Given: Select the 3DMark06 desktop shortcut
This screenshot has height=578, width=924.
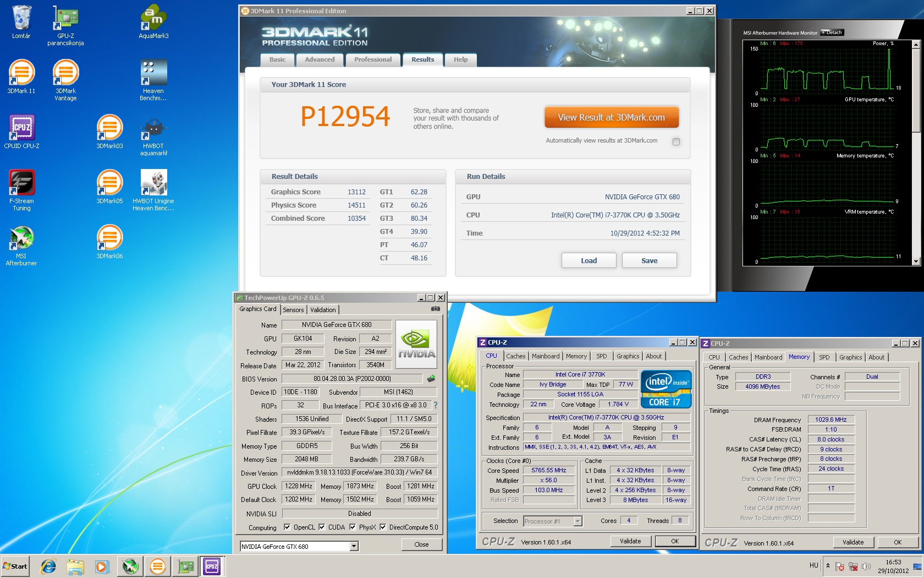Looking at the screenshot, I should [109, 242].
